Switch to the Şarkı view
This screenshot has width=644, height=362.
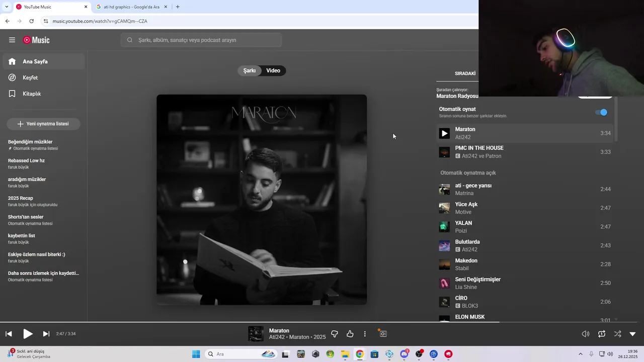tap(250, 70)
